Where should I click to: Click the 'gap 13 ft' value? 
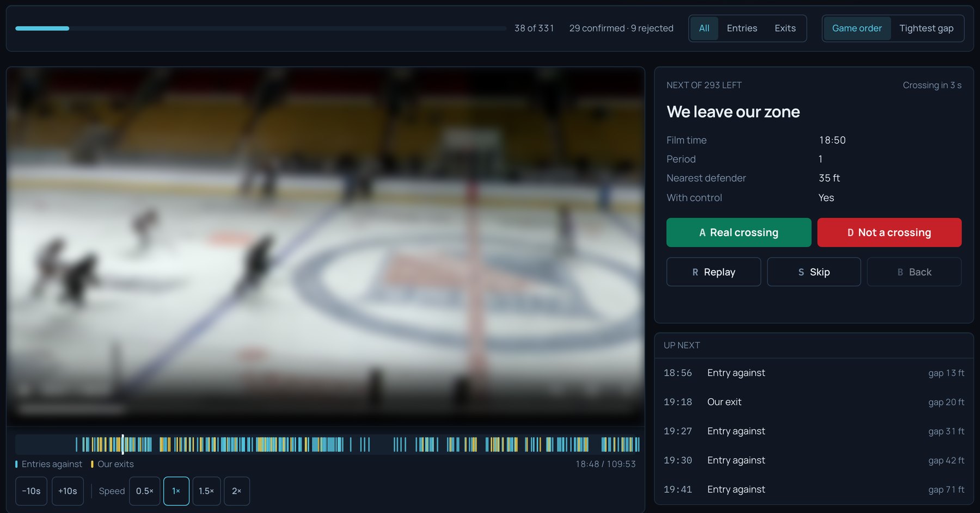[x=946, y=373]
